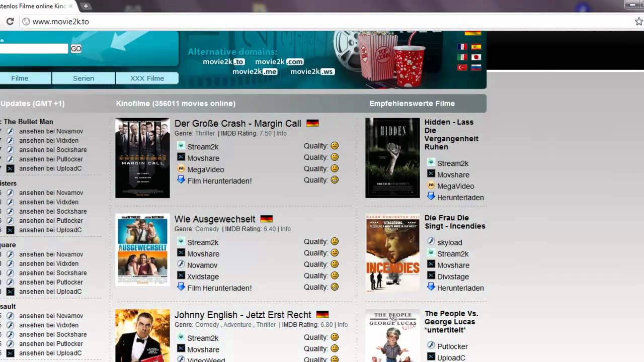Click the Kinofilme (356011 movies online) heading
The image size is (644, 362).
pyautogui.click(x=176, y=104)
